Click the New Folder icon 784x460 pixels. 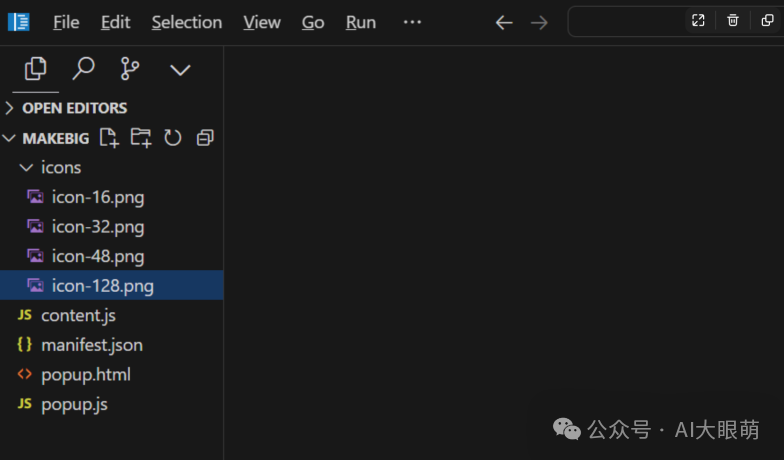(x=140, y=138)
